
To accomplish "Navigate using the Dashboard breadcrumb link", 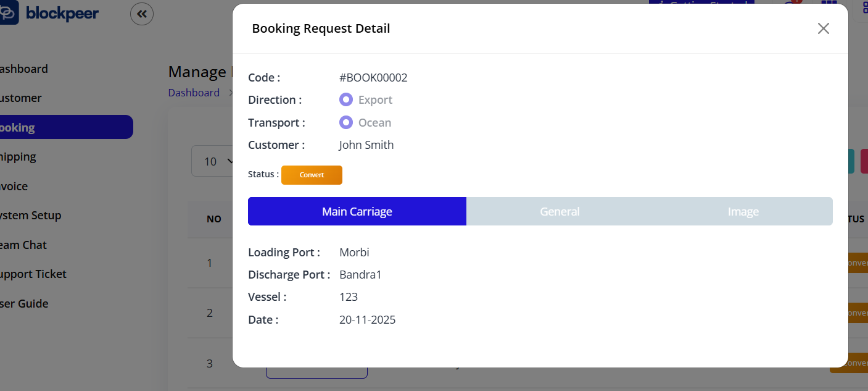I will click(194, 92).
